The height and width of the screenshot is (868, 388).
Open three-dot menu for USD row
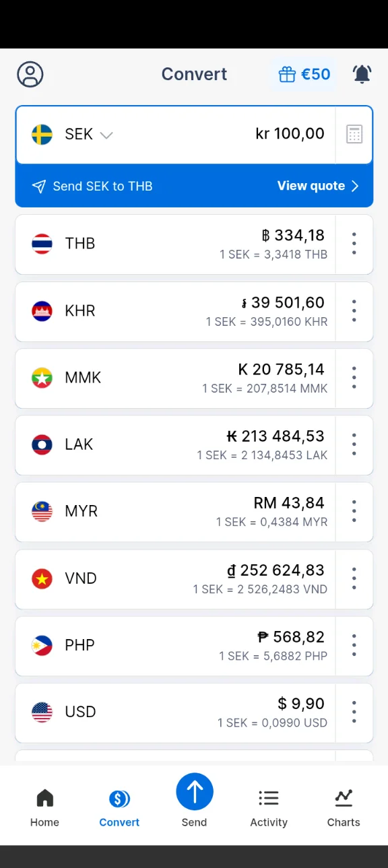coord(354,712)
